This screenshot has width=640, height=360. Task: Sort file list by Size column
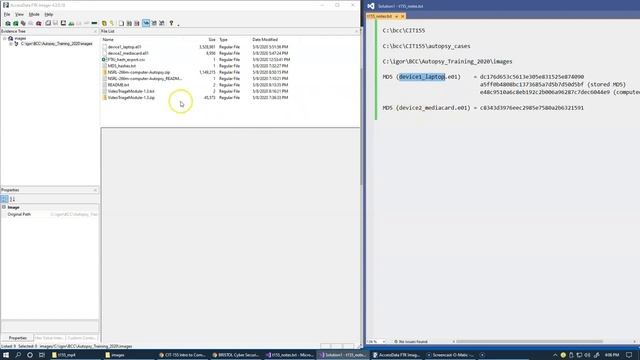point(212,40)
